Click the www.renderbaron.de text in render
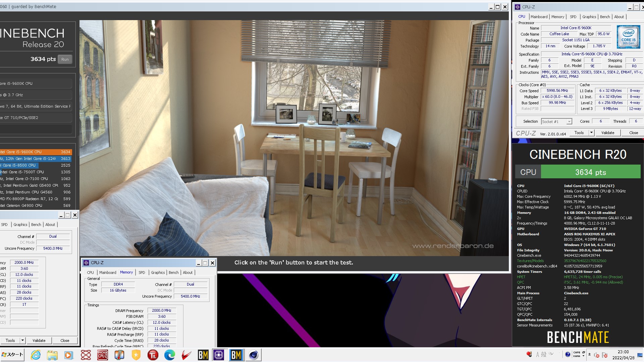The image size is (644, 362). coord(453,246)
